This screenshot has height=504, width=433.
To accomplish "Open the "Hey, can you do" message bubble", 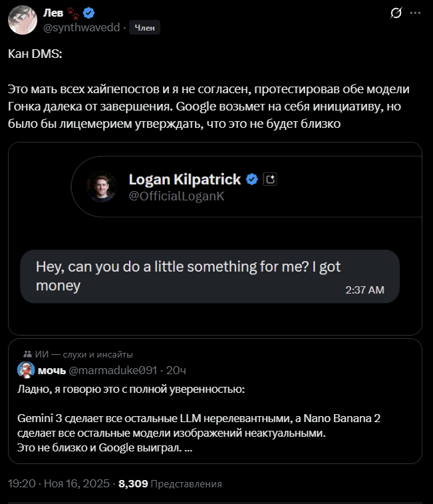I will [x=209, y=276].
